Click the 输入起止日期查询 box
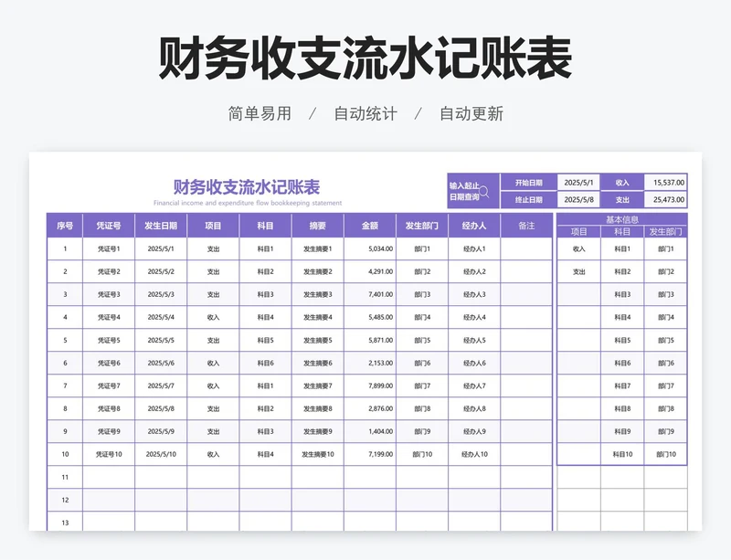Viewport: 731px width, 560px height. coord(473,191)
